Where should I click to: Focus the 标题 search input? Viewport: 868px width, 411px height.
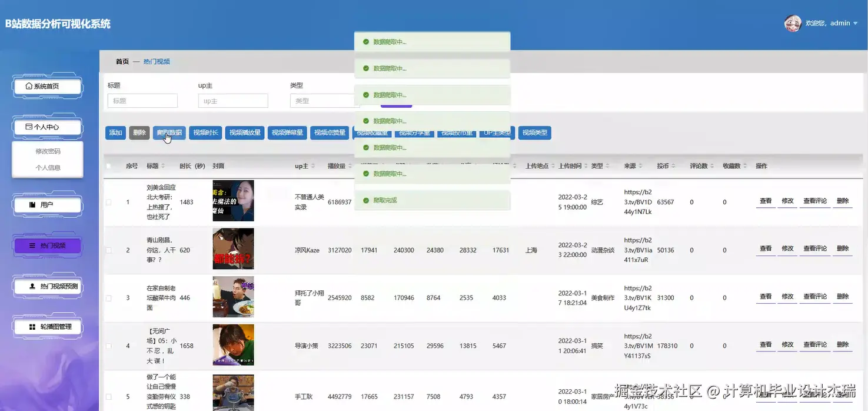point(142,101)
